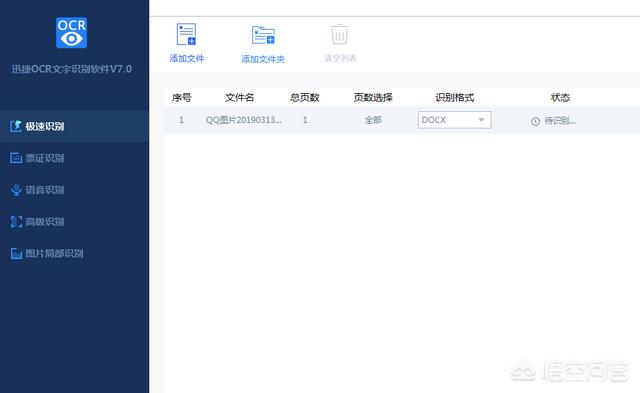Image resolution: width=640 pixels, height=393 pixels.
Task: Select the QQ图片20190313 file name
Action: point(243,120)
